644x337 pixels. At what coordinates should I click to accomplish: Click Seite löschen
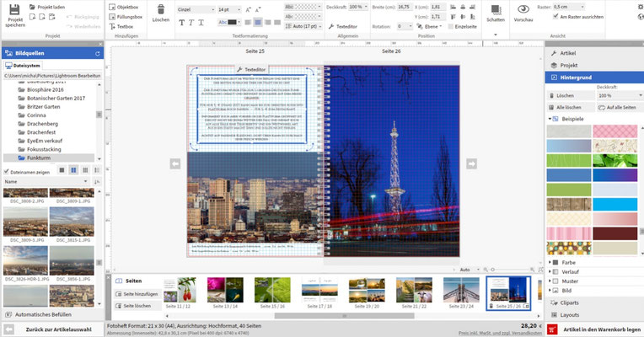[x=133, y=306]
